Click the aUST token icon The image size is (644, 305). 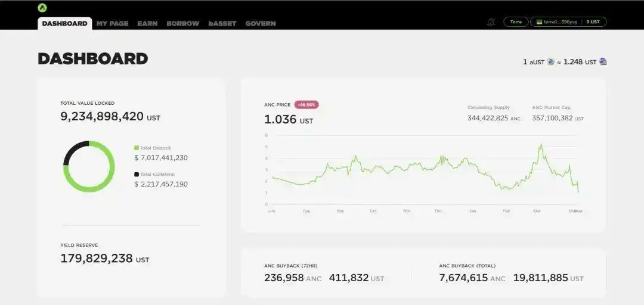pos(551,62)
